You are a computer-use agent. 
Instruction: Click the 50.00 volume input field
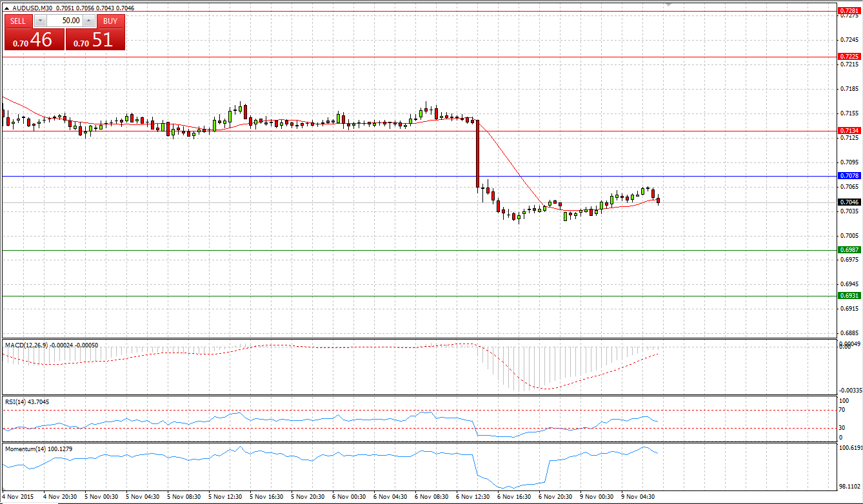pyautogui.click(x=64, y=21)
